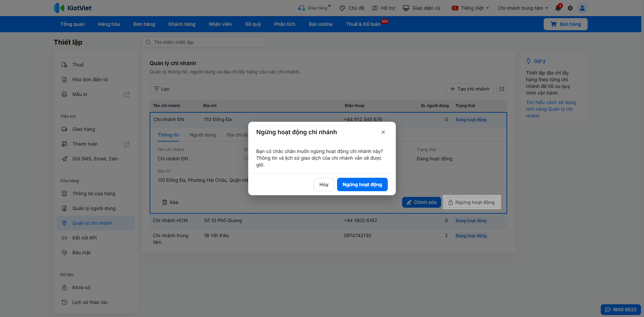Open Bán online menu
644x317 pixels.
point(321,24)
